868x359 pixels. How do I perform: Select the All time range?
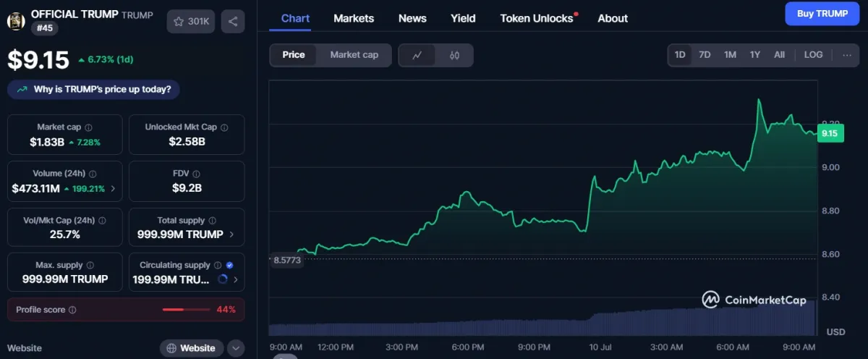779,55
